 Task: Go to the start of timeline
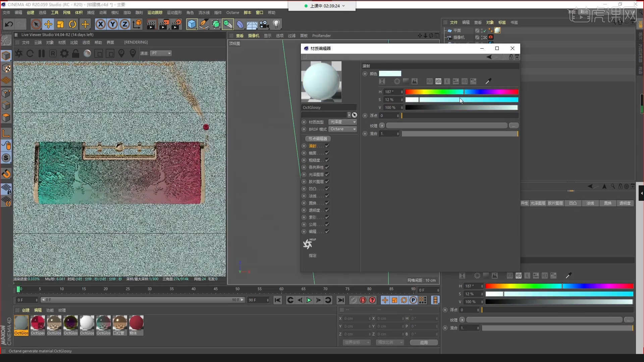coord(277,300)
